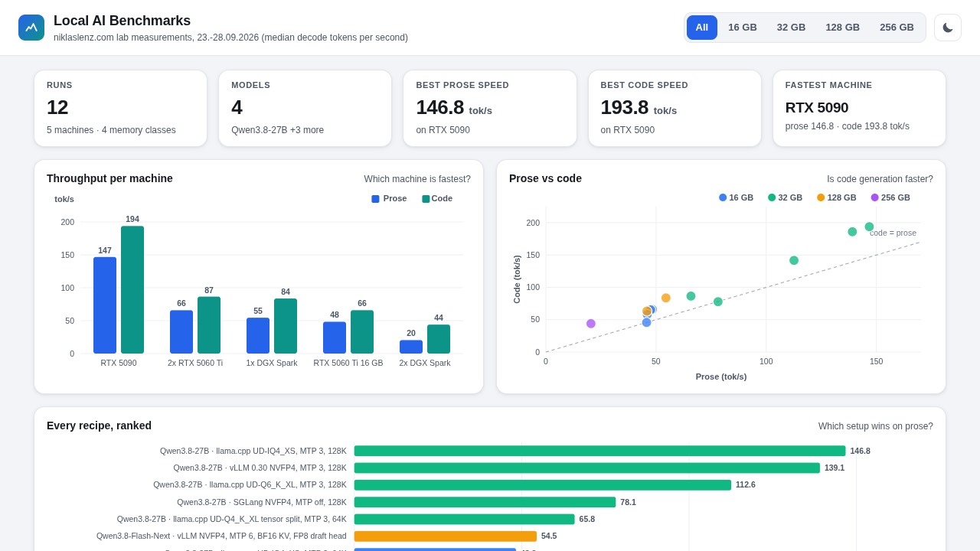Click the orange 54.5 bar for Qwen3.8-Flash-Next
Image resolution: width=980 pixels, height=551 pixels.
446,536
